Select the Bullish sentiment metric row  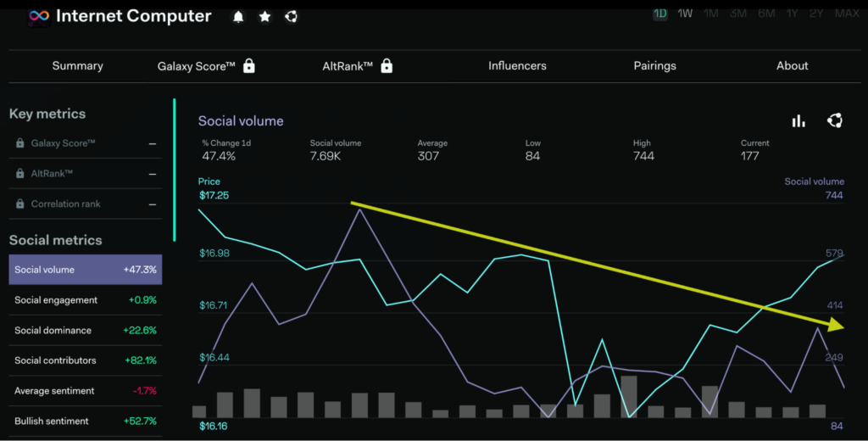pyautogui.click(x=86, y=421)
